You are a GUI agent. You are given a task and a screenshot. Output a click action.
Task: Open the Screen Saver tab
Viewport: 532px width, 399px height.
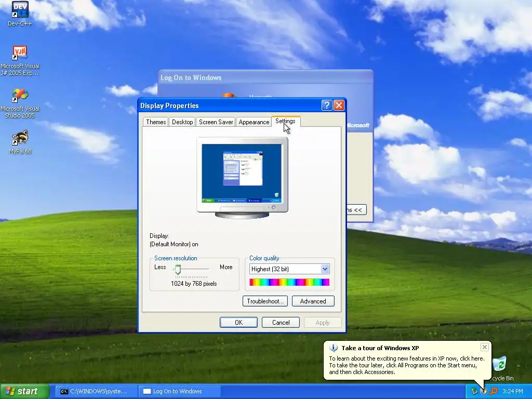[216, 122]
